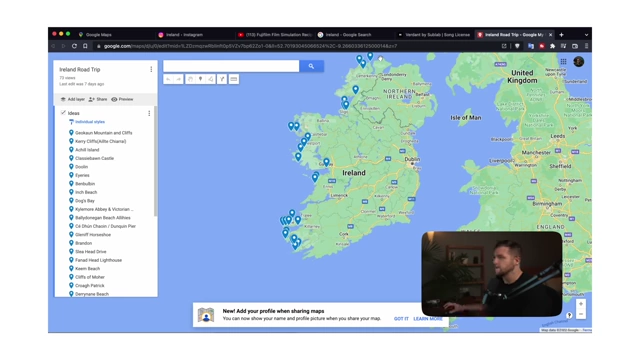Click the map search input field

pyautogui.click(x=231, y=66)
